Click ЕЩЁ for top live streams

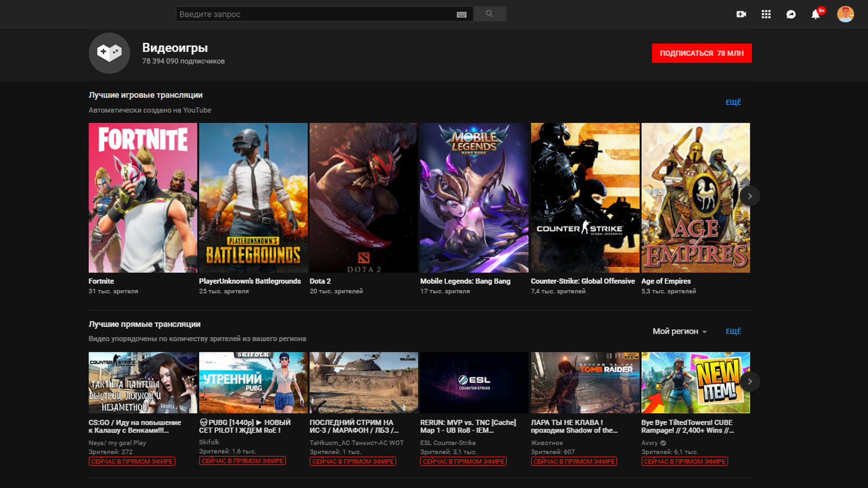pyautogui.click(x=733, y=331)
